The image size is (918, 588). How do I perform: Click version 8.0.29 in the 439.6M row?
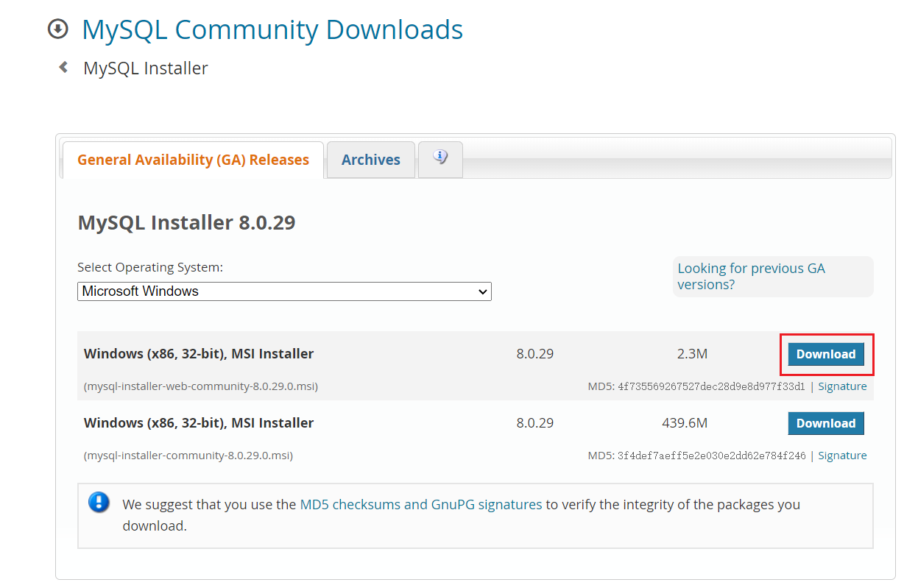point(535,423)
